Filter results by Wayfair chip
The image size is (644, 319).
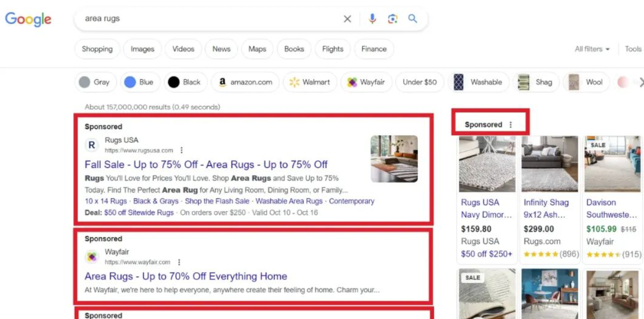pos(366,82)
